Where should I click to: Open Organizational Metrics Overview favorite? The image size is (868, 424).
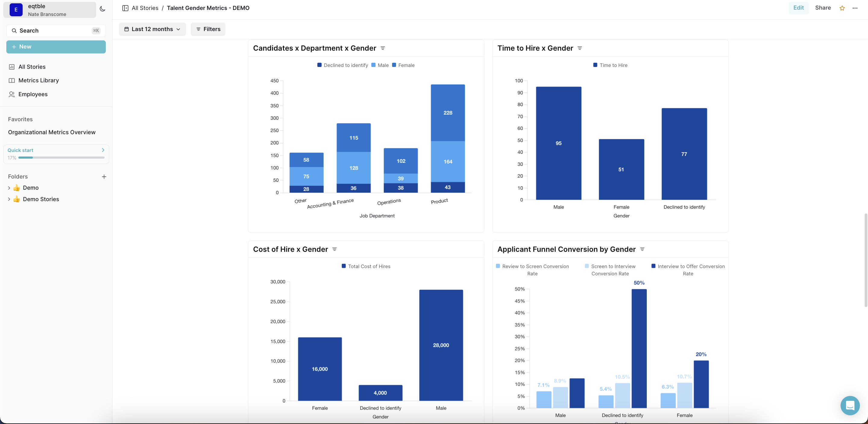click(52, 132)
